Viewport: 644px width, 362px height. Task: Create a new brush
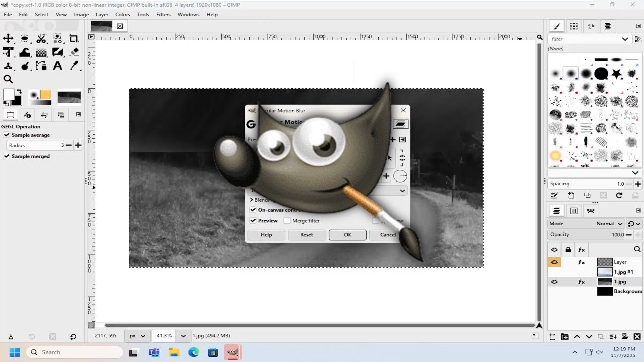pos(571,195)
